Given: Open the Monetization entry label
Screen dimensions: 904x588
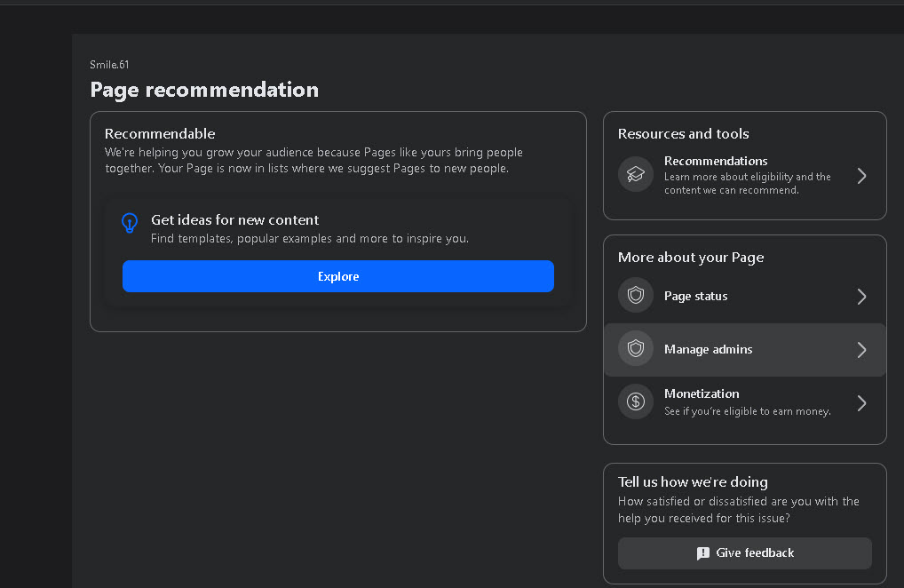Looking at the screenshot, I should [x=701, y=393].
